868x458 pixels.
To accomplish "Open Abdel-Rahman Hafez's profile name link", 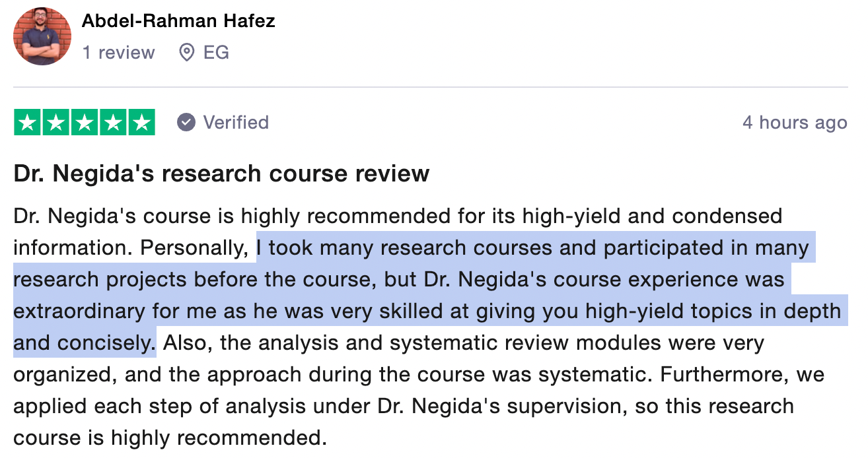I will 178,21.
